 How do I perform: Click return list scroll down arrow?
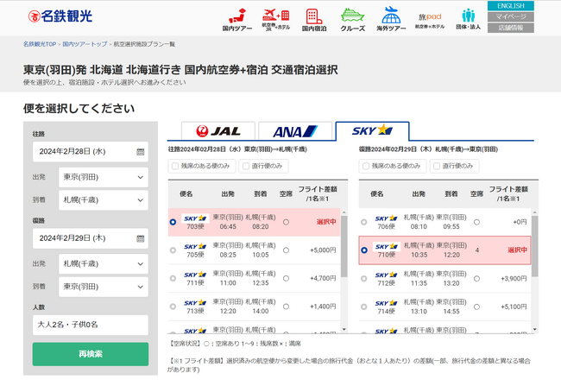tap(535, 329)
